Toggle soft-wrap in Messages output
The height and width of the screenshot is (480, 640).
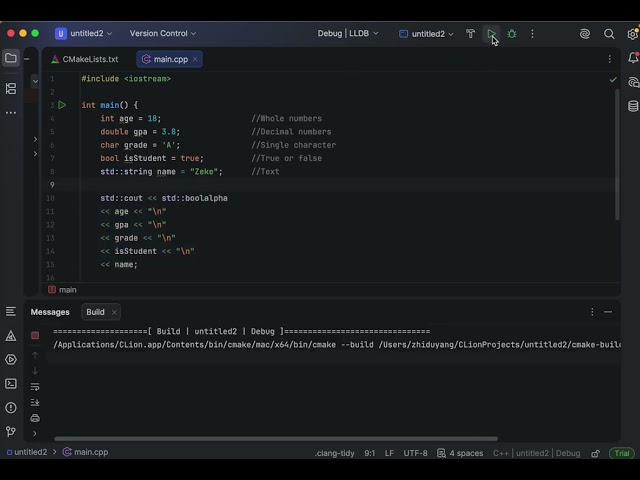click(35, 387)
